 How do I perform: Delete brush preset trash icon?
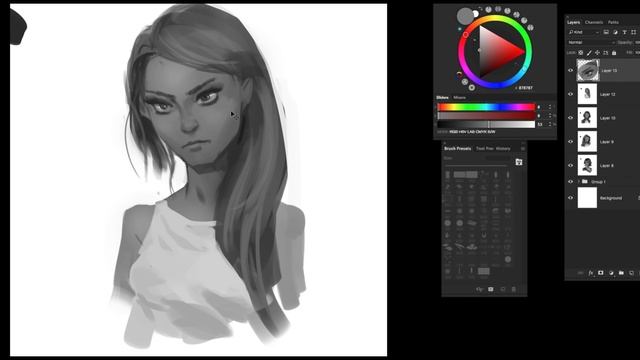(514, 289)
